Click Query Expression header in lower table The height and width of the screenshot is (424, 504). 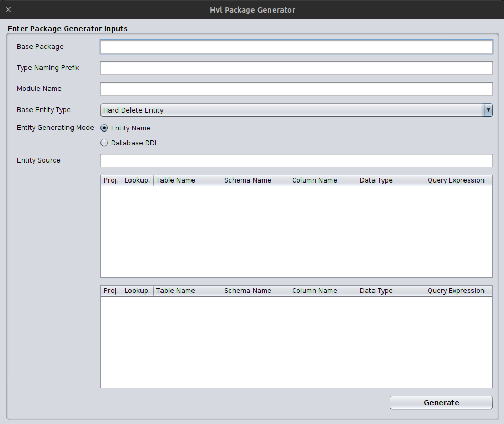(458, 291)
